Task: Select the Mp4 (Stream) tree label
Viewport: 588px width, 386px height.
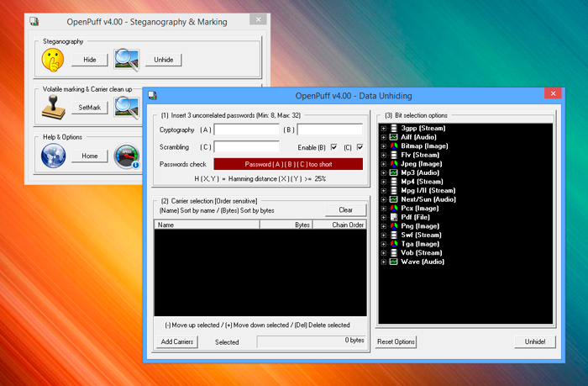Action: 422,182
